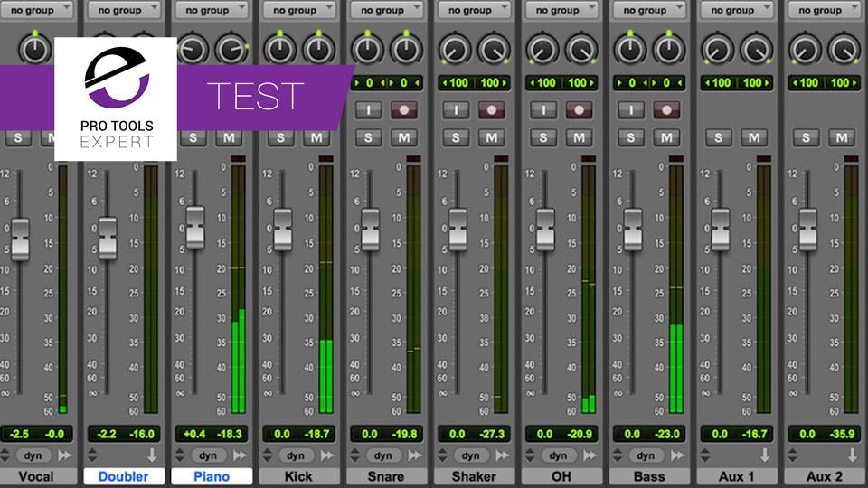The image size is (868, 488).
Task: Select the Vocal track name
Action: [x=36, y=476]
